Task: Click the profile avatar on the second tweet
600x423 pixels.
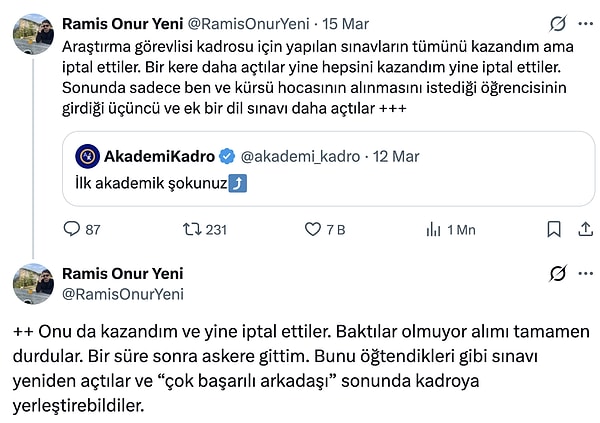Action: coord(33,284)
